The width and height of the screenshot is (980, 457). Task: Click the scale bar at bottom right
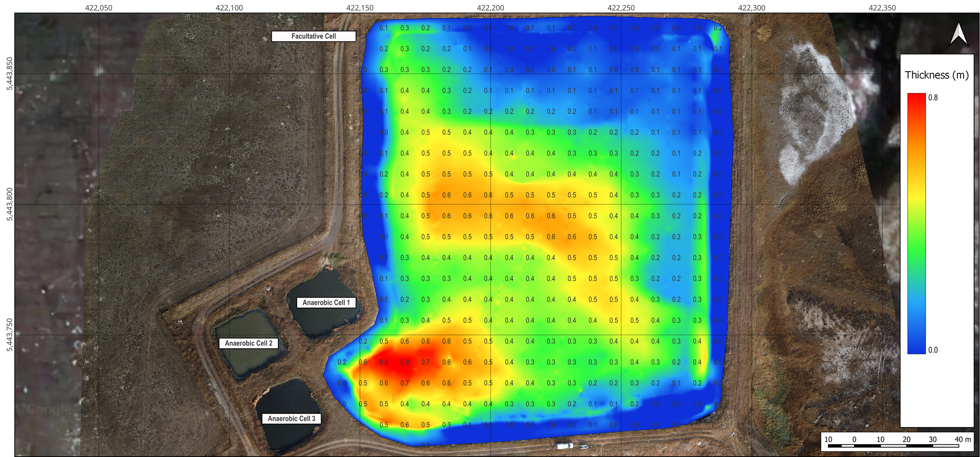pyautogui.click(x=893, y=446)
